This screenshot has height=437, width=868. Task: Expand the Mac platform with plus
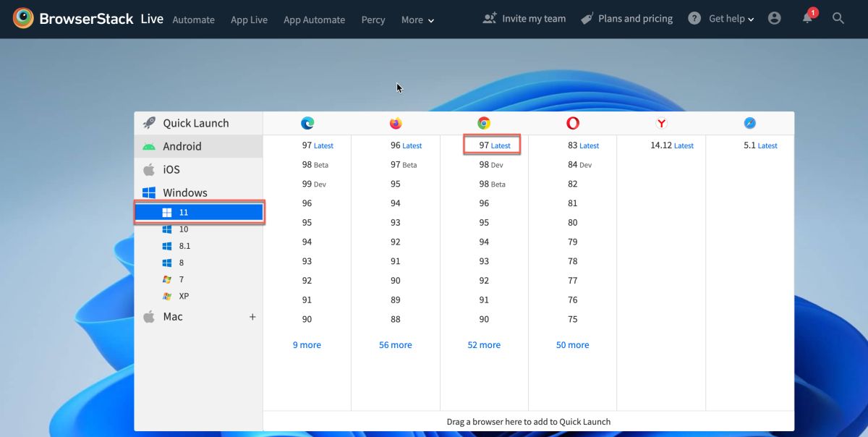(252, 317)
